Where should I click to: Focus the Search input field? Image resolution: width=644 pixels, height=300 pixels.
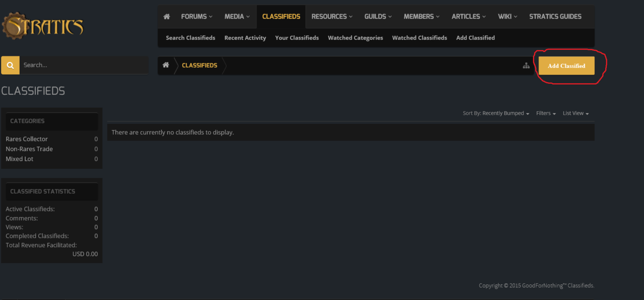click(x=84, y=65)
